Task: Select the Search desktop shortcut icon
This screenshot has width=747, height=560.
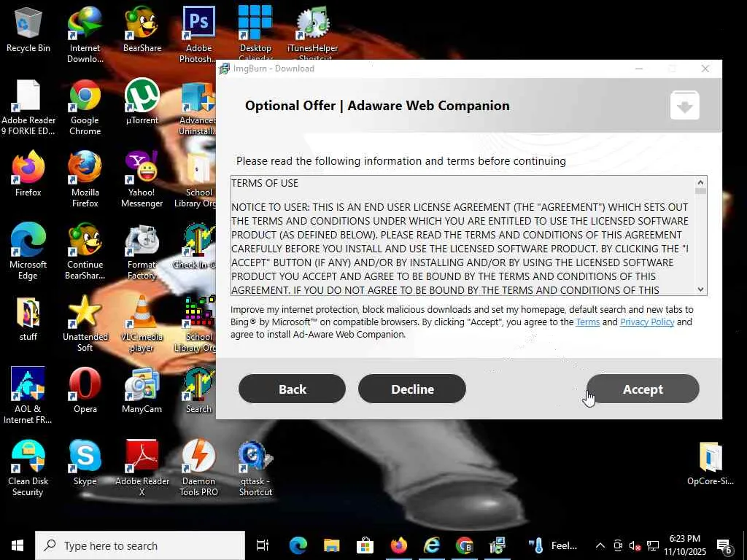Action: pos(198,391)
